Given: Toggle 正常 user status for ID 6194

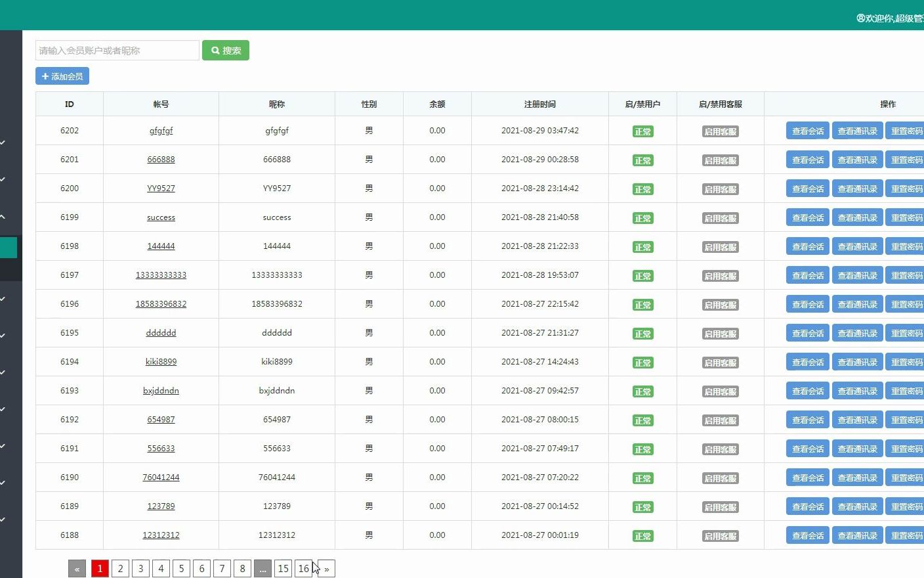Looking at the screenshot, I should point(643,363).
